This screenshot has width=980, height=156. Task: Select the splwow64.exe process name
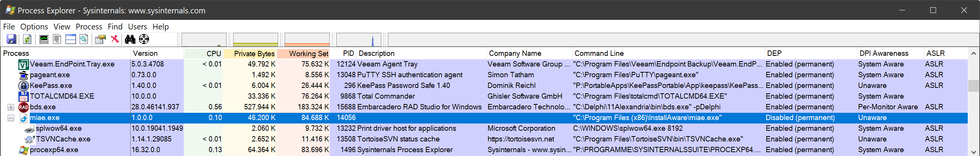(59, 128)
